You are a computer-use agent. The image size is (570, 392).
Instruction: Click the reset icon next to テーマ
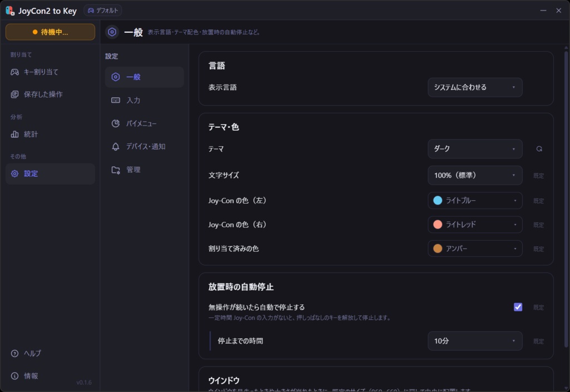coord(539,149)
